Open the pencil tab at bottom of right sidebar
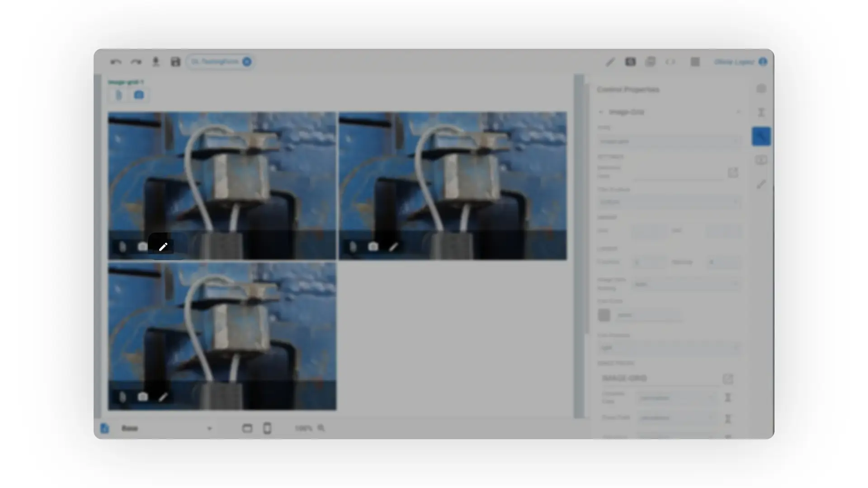868x488 pixels. click(761, 184)
